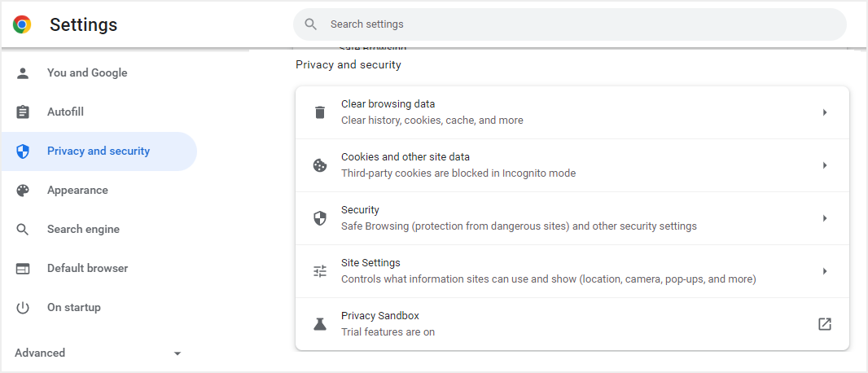
Task: Click the Chrome logo icon
Action: (22, 24)
